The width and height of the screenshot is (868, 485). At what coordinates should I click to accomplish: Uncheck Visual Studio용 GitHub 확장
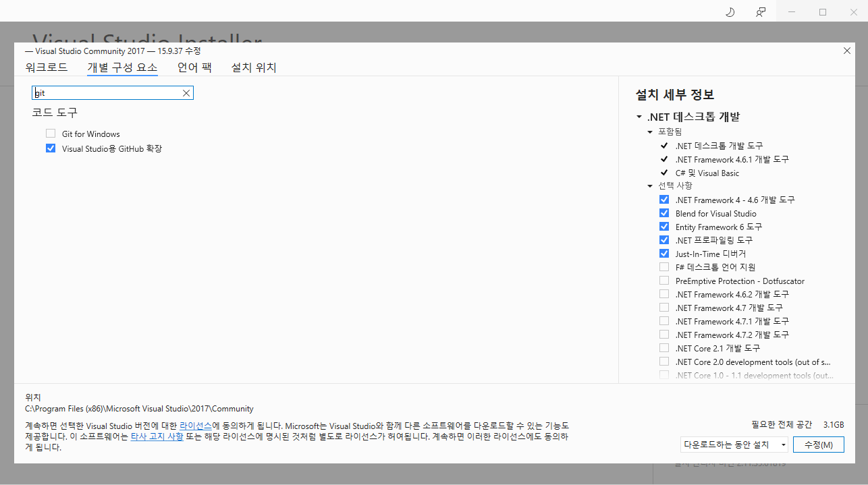51,148
